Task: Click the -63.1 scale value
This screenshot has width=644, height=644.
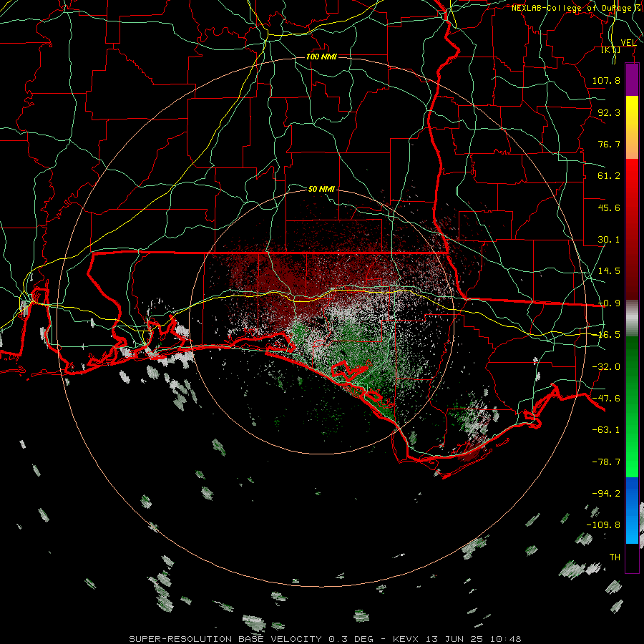Action: tap(606, 430)
